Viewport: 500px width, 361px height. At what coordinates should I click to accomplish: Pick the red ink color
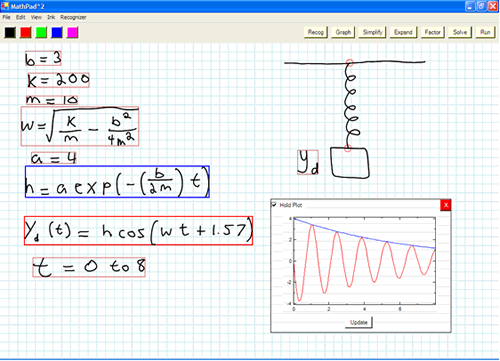click(26, 32)
